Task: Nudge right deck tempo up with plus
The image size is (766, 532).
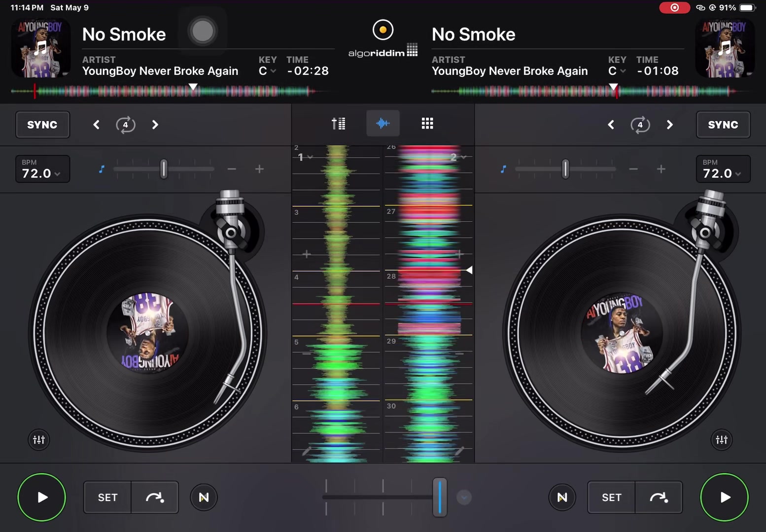Action: (x=661, y=169)
